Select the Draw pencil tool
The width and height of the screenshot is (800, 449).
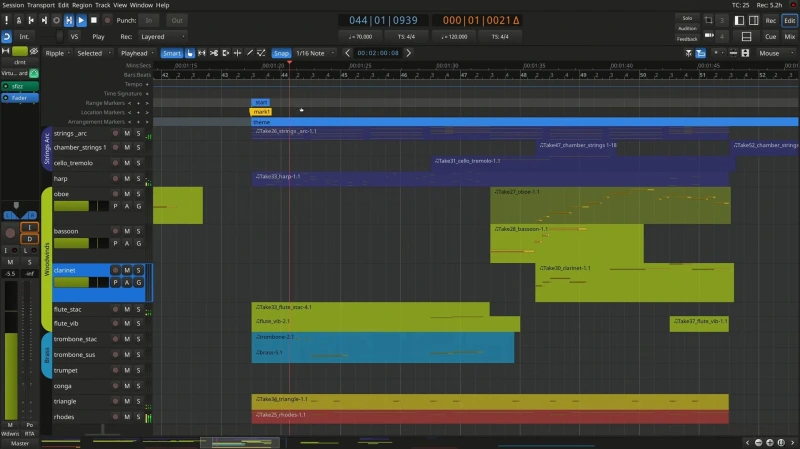[249, 53]
